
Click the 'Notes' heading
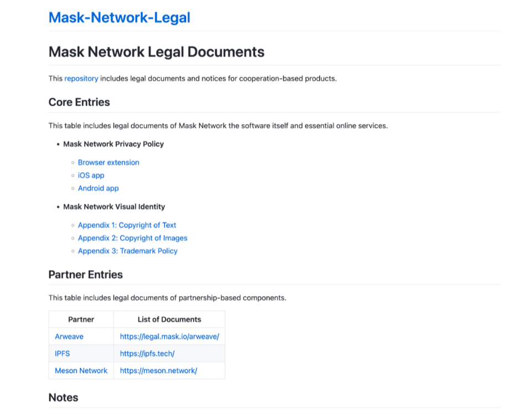[x=63, y=397]
